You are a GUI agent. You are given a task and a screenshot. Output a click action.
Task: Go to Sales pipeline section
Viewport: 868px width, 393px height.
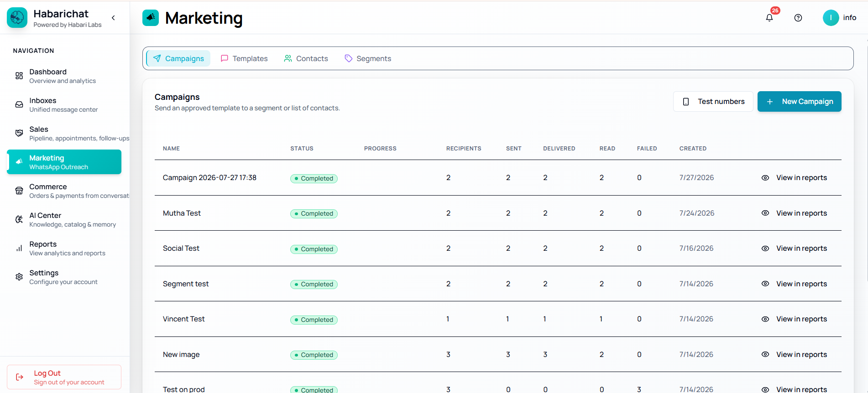(x=64, y=133)
